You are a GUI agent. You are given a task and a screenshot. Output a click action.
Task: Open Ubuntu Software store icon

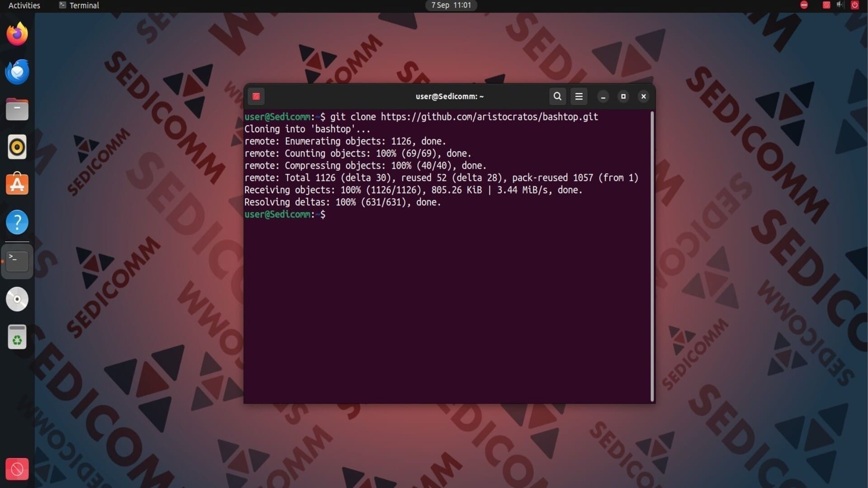pos(17,184)
